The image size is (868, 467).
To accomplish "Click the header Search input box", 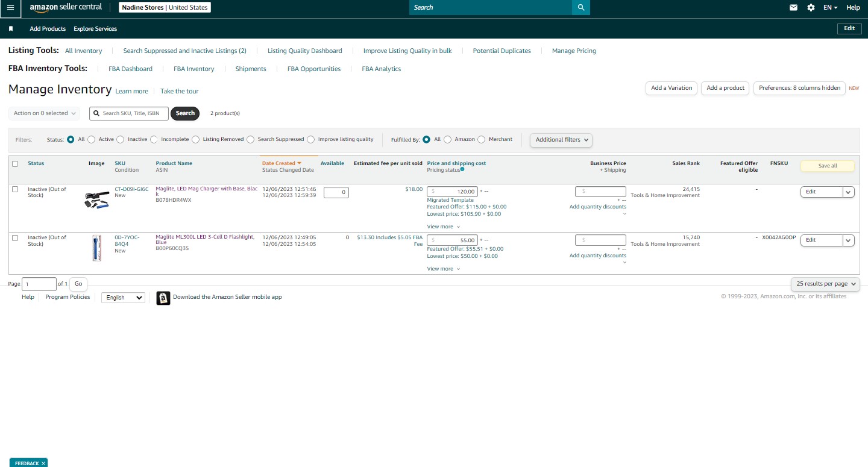I will tap(491, 7).
